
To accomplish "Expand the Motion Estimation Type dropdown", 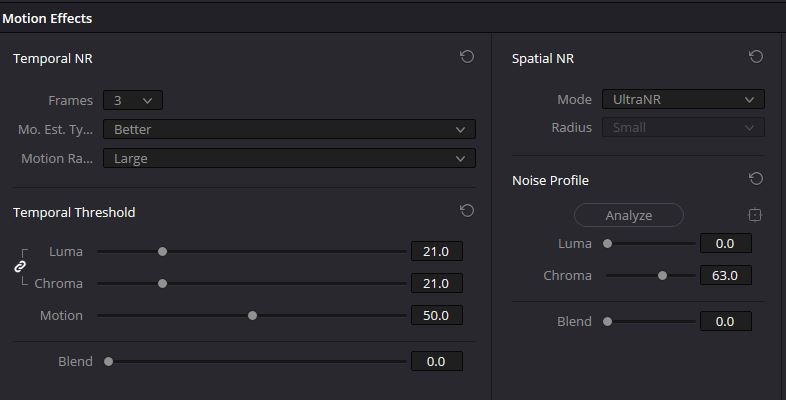I will pos(289,129).
